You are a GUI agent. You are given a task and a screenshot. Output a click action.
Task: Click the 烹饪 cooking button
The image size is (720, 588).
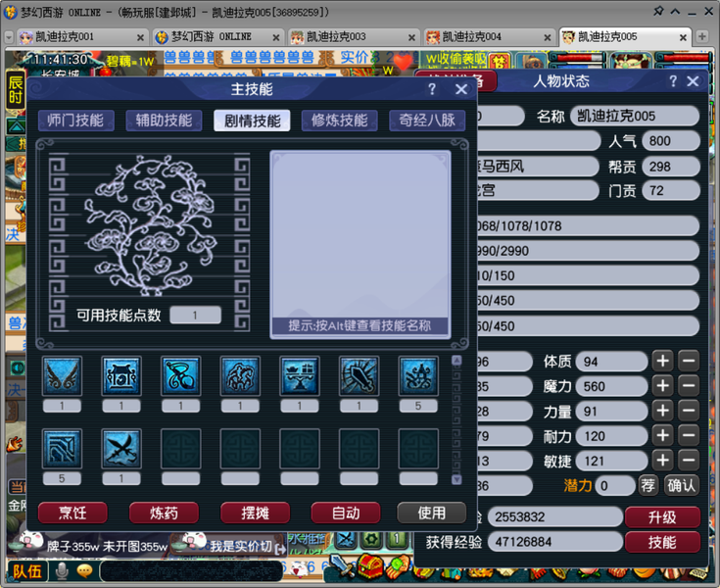point(72,513)
